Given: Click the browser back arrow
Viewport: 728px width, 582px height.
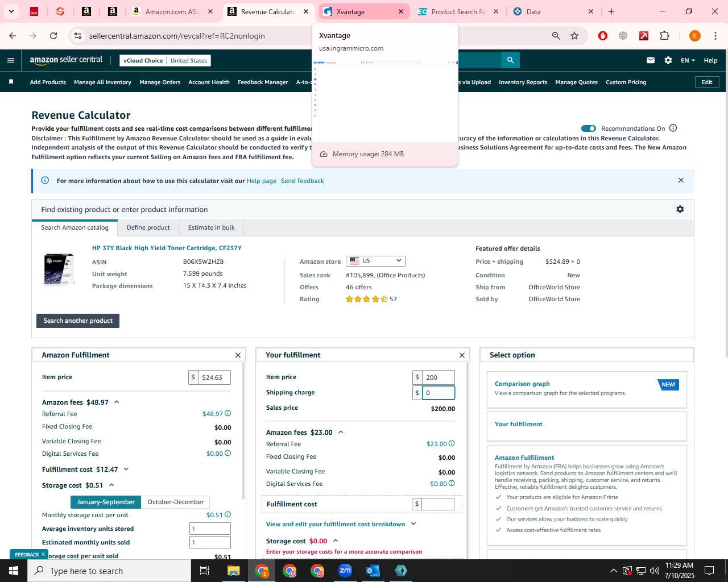Looking at the screenshot, I should [x=13, y=36].
